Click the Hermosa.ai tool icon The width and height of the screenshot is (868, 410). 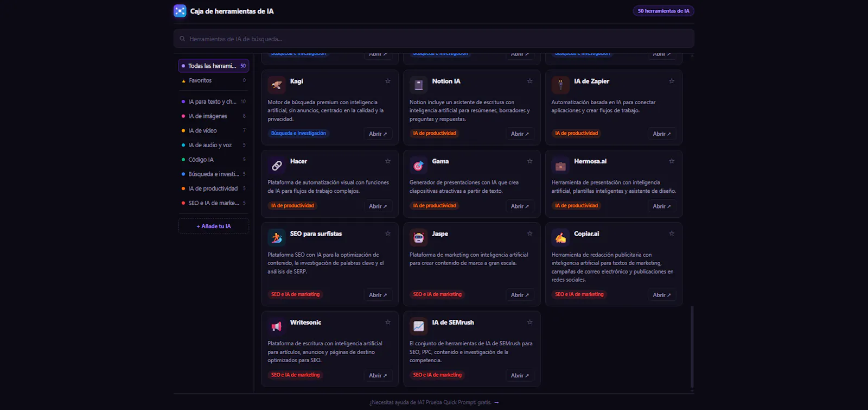point(560,165)
